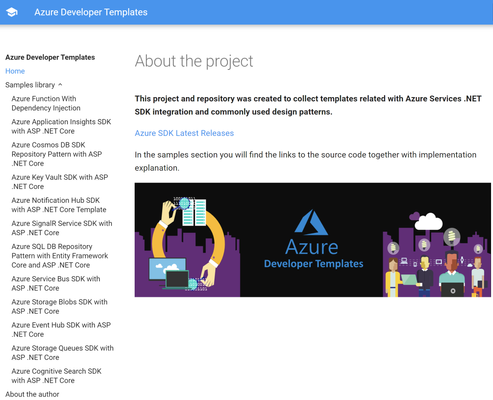Select Azure Cognitive Search SDK sample
The image size is (493, 400).
click(56, 376)
